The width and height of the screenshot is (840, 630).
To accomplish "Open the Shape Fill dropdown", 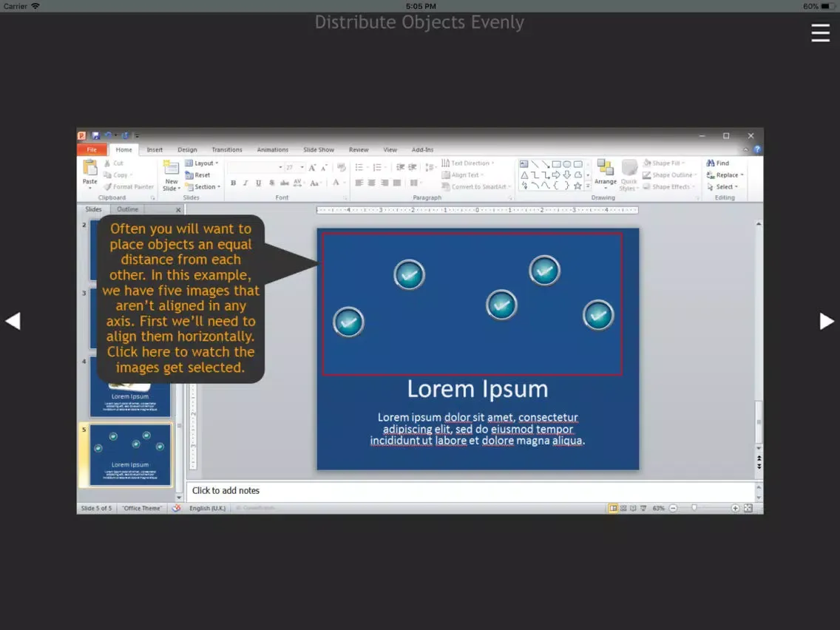I will [663, 163].
